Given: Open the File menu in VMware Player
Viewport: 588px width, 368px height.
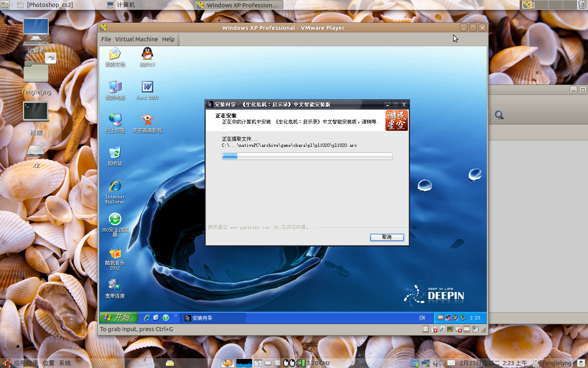Looking at the screenshot, I should point(106,39).
